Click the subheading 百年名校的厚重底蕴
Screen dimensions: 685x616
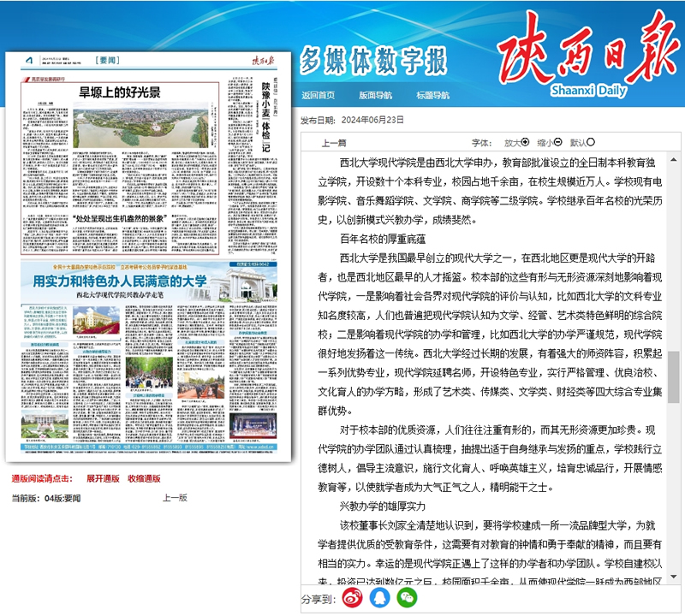383,239
